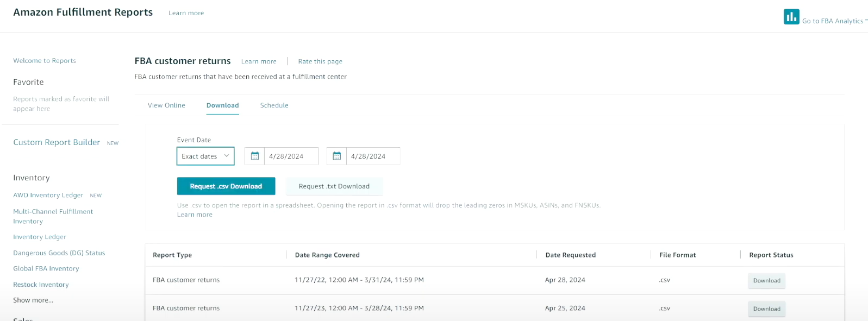Click the Report Status column header

click(771, 255)
